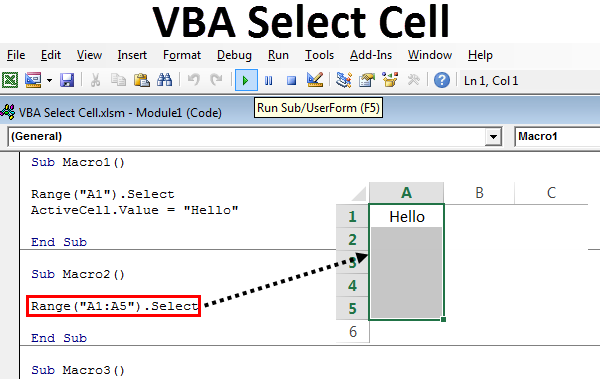The height and width of the screenshot is (379, 600).
Task: Open the File menu
Action: tap(16, 55)
